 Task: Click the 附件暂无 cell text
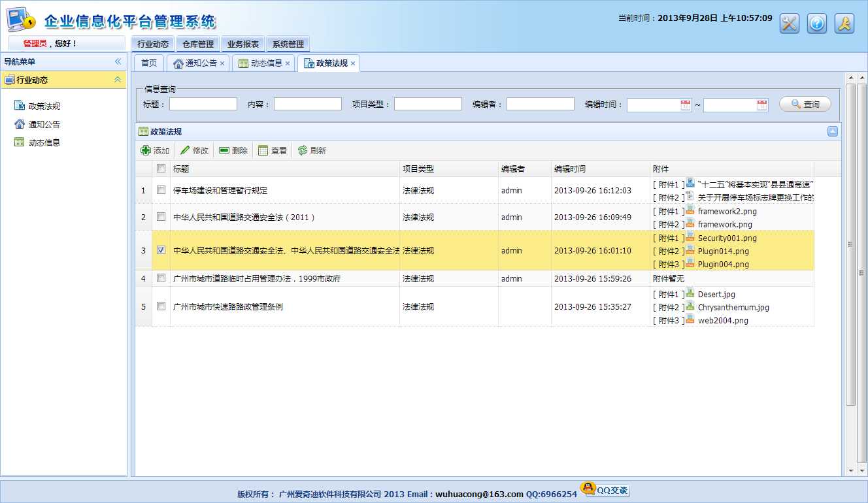point(669,278)
